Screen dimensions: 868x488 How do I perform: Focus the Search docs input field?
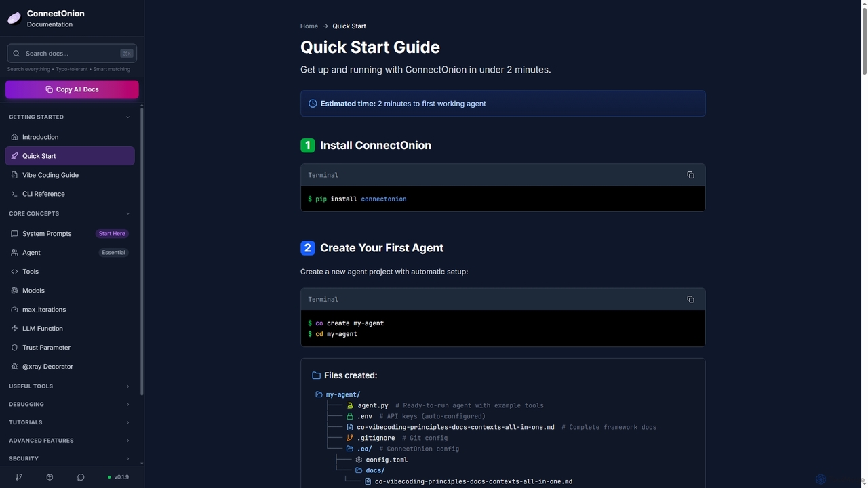[72, 54]
